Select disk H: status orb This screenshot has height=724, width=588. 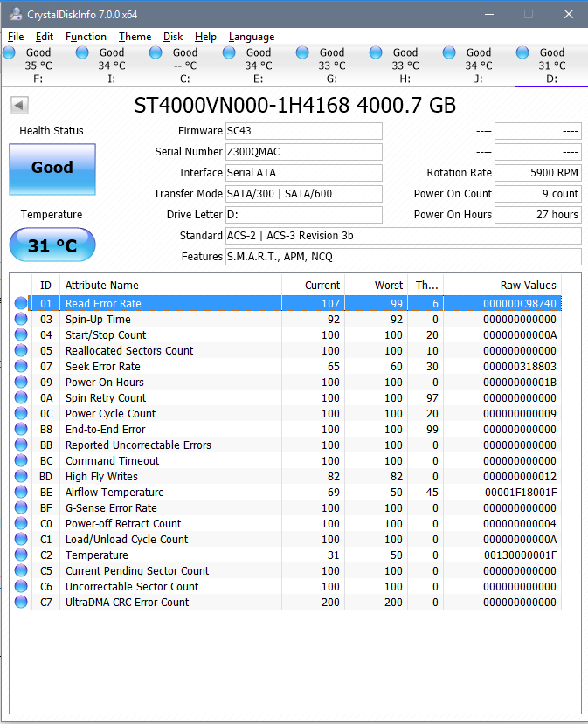coord(376,52)
